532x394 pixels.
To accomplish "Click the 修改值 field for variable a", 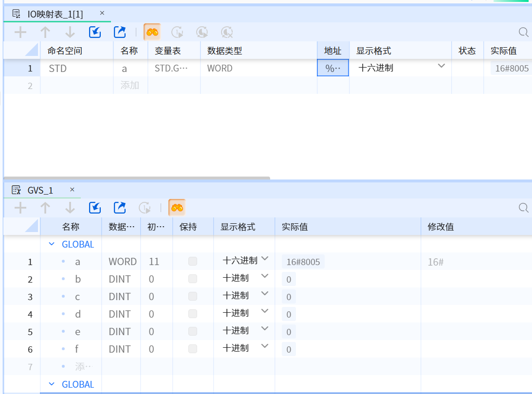I will (x=475, y=262).
